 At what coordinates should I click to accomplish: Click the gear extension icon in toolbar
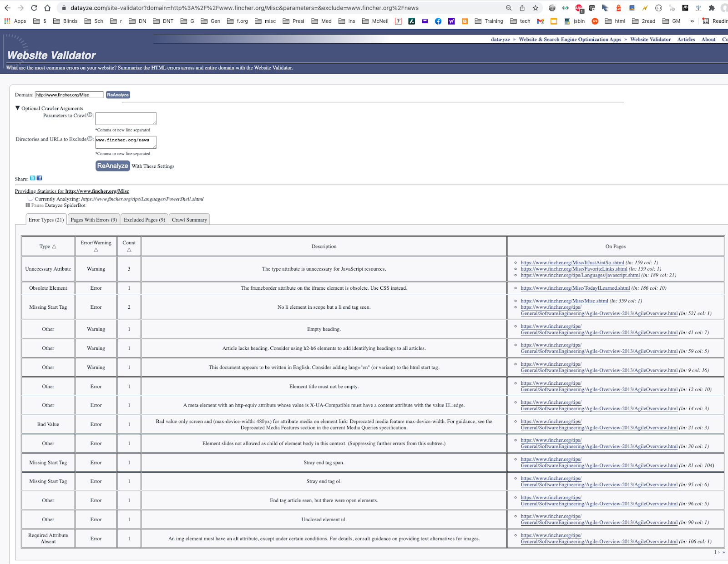pos(552,8)
